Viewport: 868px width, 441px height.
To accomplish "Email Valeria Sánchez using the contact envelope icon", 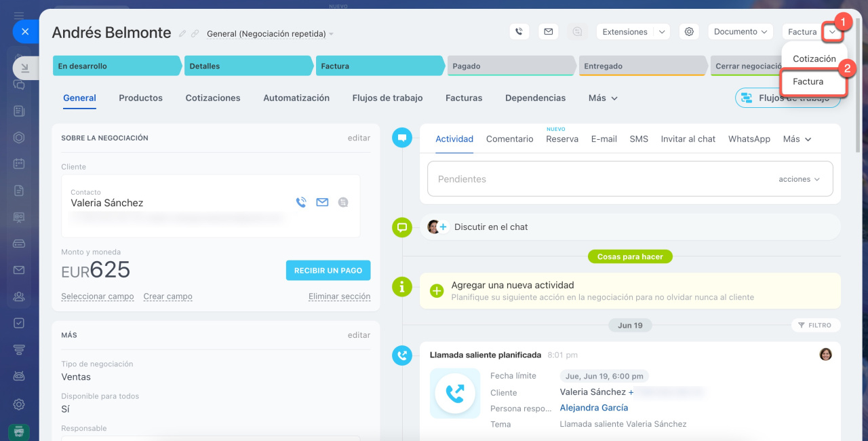I will (x=322, y=202).
